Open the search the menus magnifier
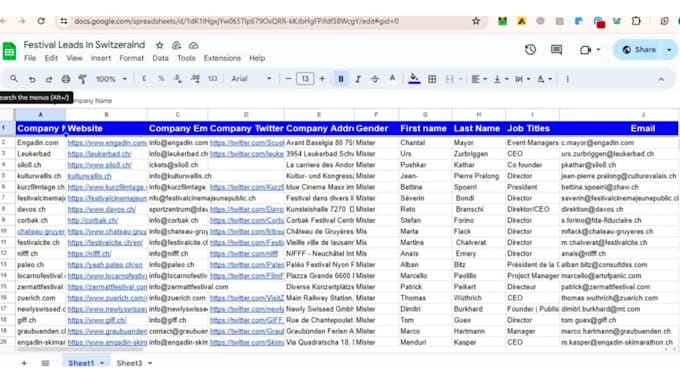This screenshot has height=383, width=680. point(14,79)
